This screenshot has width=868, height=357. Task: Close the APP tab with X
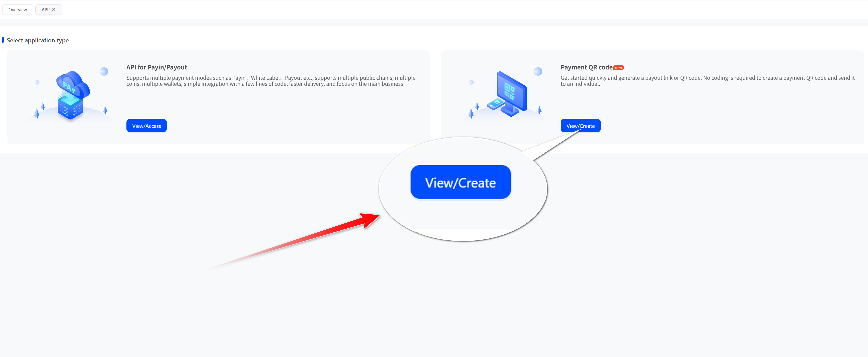(x=53, y=10)
